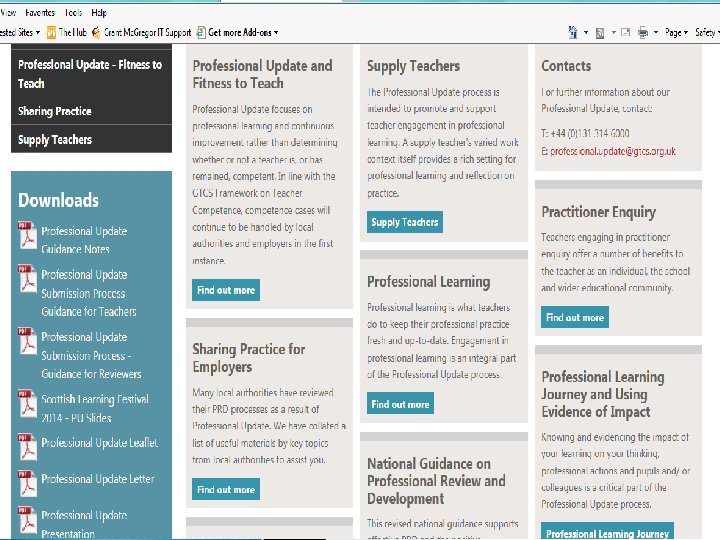Open Professional Update Guidance Notes download link
Image resolution: width=720 pixels, height=540 pixels.
pyautogui.click(x=84, y=240)
